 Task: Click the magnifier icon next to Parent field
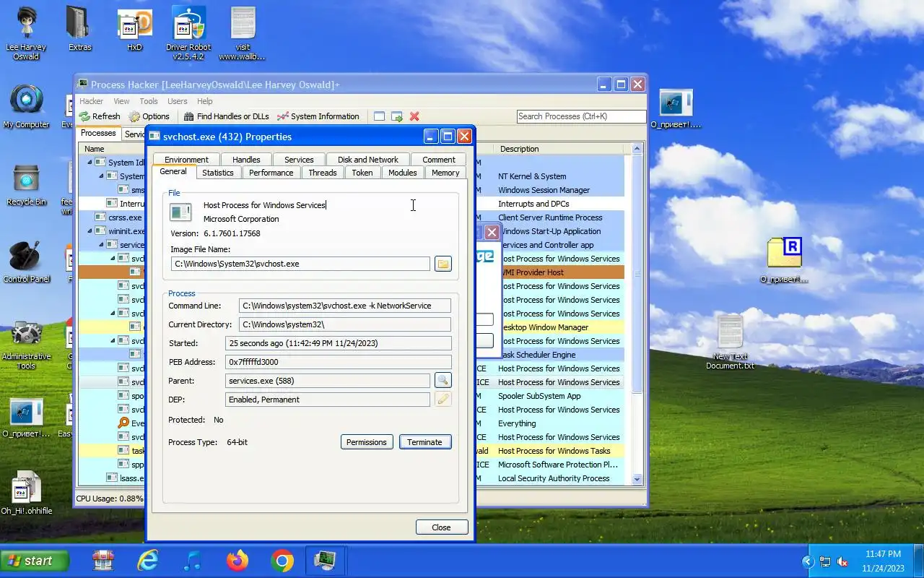[443, 381]
